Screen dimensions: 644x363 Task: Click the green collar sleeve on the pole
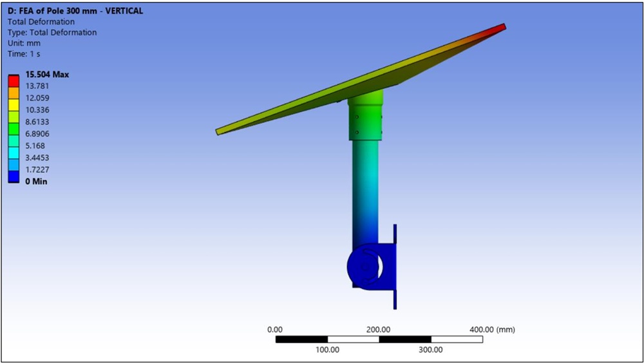pyautogui.click(x=365, y=115)
